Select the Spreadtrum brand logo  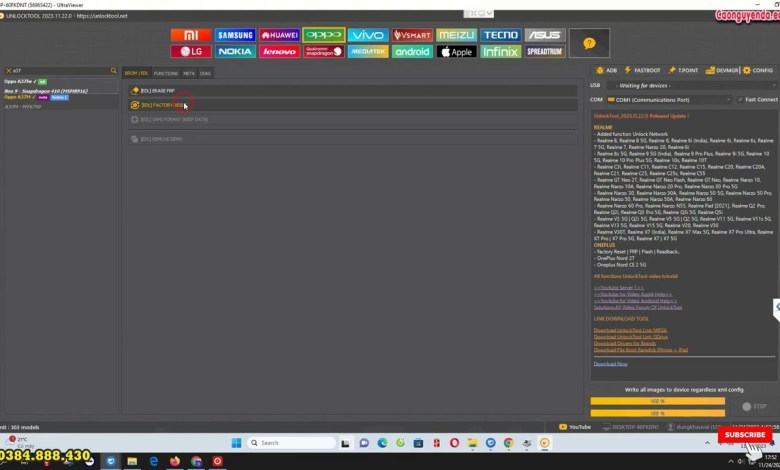545,51
